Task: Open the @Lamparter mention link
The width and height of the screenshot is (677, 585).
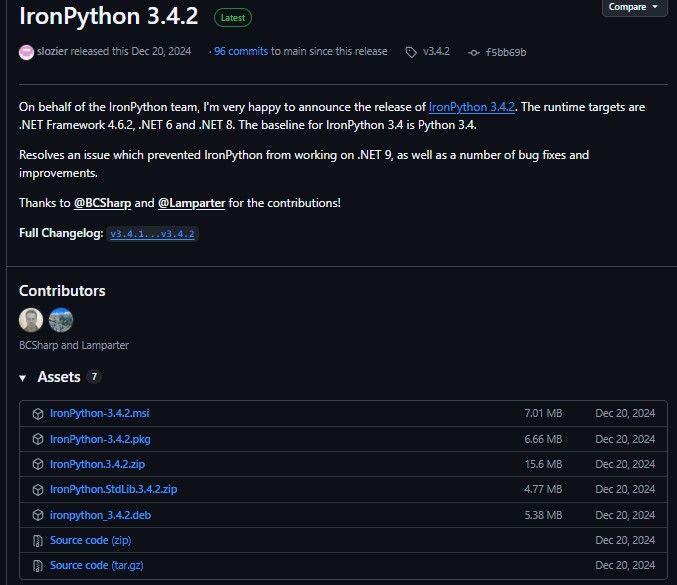Action: (191, 203)
